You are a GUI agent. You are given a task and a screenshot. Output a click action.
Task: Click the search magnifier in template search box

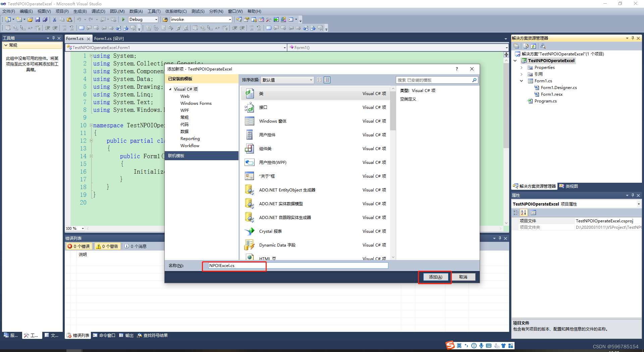click(x=474, y=80)
